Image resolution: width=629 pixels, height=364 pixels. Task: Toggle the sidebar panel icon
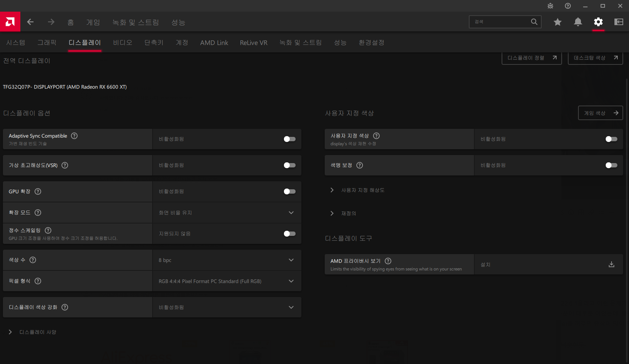point(618,22)
